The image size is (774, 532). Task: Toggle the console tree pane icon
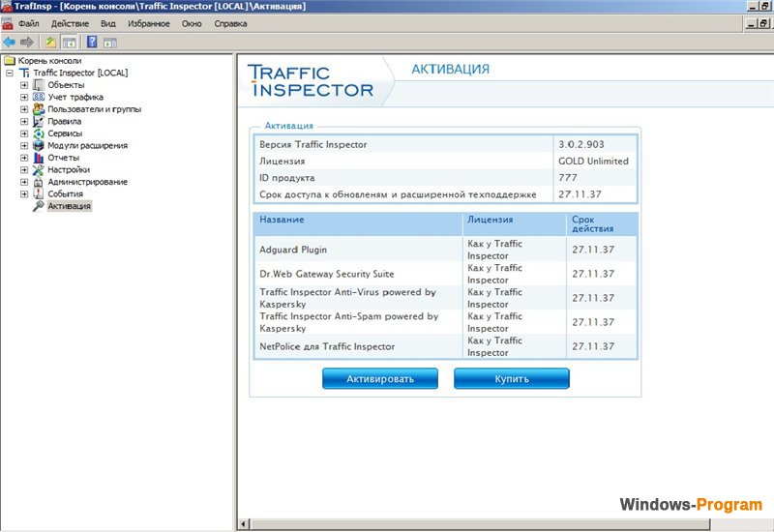pos(69,42)
